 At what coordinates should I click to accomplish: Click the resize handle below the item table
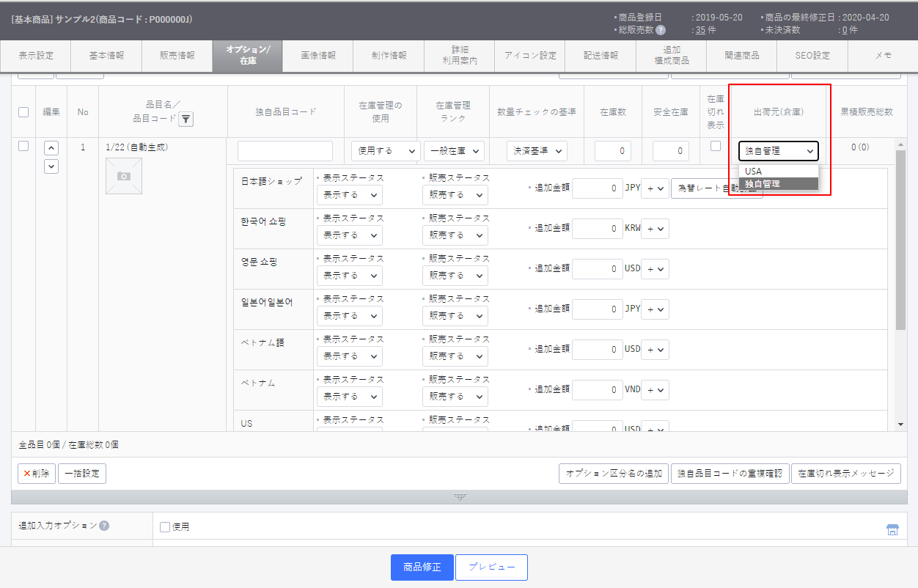coord(460,496)
